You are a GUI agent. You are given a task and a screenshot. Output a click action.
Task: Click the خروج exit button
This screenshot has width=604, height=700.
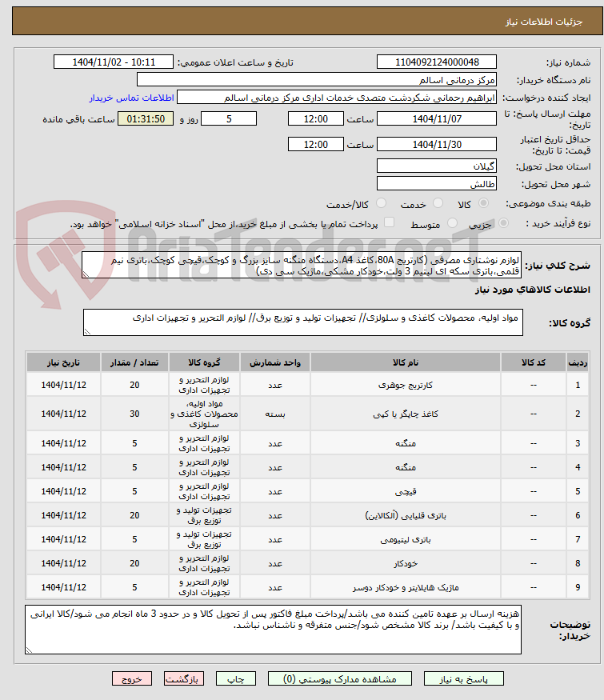(x=132, y=679)
